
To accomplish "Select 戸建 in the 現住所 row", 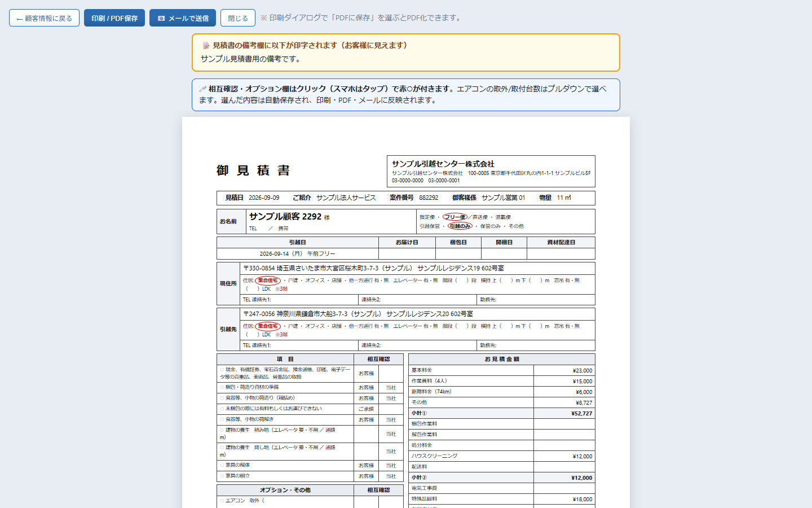I will [x=293, y=280].
